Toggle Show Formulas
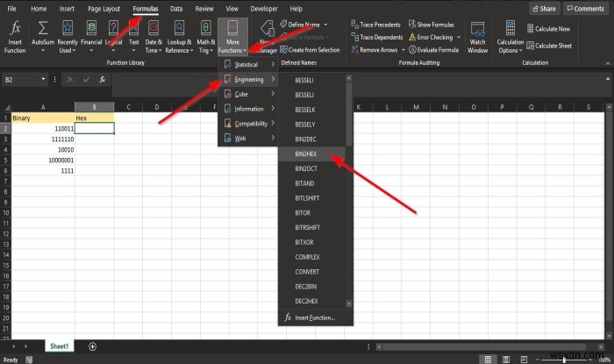Viewport: 614px width, 364px height. tap(432, 25)
